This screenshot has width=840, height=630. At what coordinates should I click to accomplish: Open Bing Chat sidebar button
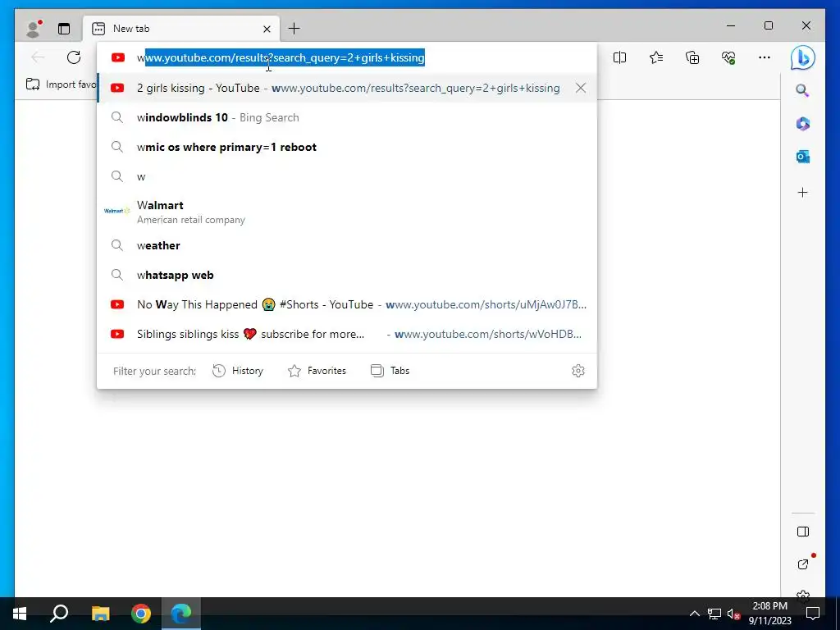tap(802, 58)
